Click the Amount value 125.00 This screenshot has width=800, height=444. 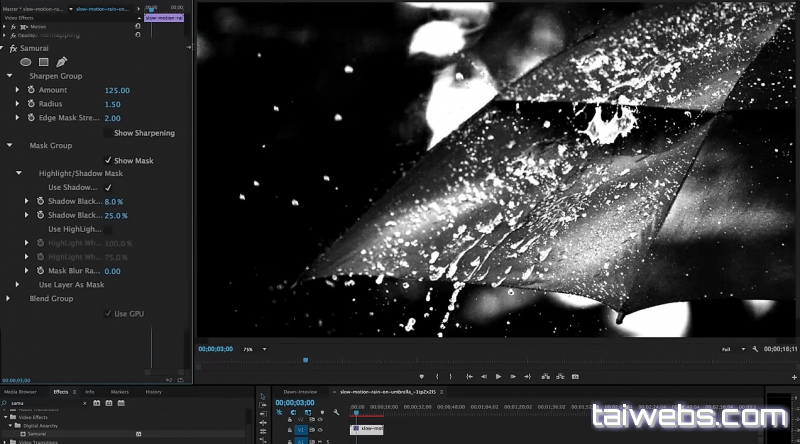point(117,90)
